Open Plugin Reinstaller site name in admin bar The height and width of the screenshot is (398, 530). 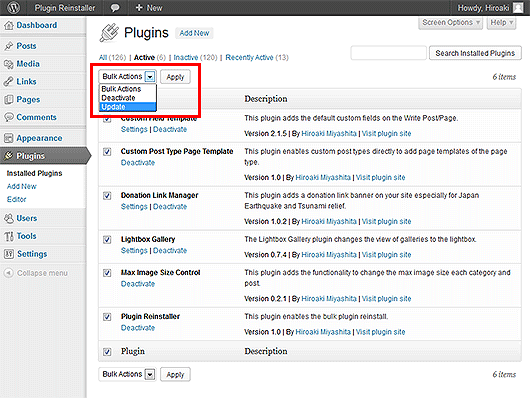coord(65,8)
